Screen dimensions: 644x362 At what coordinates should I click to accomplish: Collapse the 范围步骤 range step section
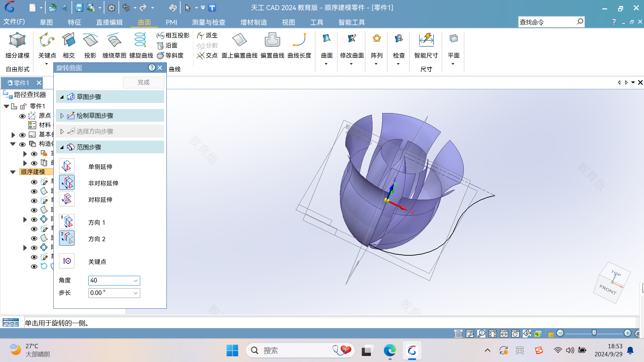click(x=62, y=147)
